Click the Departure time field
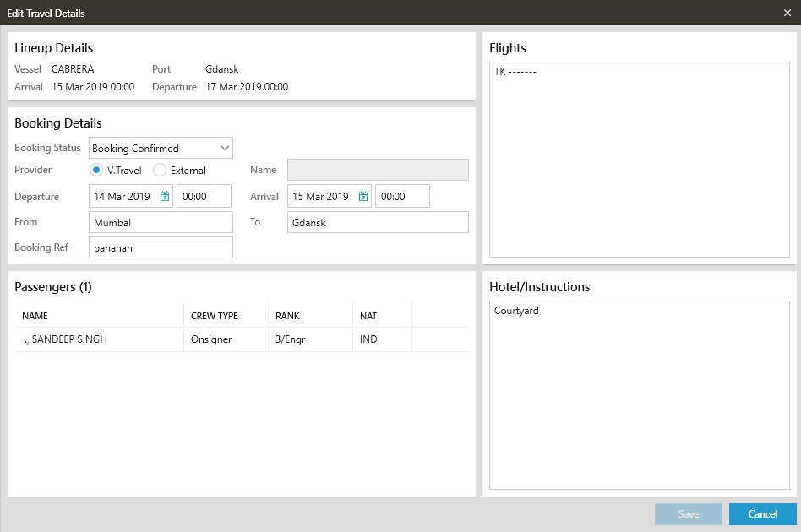Screen dimensions: 801x532 coord(204,197)
